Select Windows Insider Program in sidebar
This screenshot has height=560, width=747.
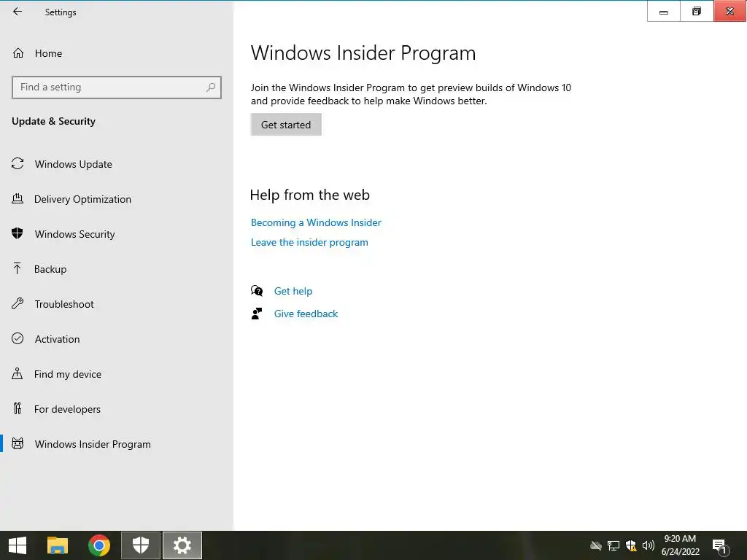point(93,444)
